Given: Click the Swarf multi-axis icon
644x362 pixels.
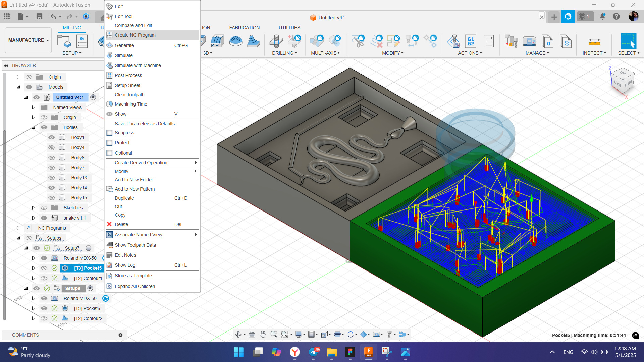Looking at the screenshot, I should [317, 41].
